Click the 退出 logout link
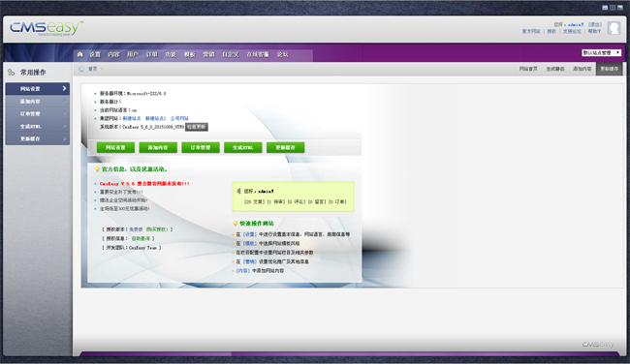 (595, 24)
